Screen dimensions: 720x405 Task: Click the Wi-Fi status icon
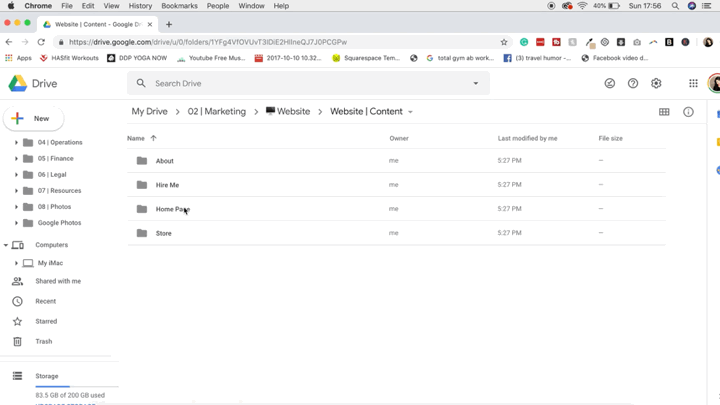[x=582, y=6]
